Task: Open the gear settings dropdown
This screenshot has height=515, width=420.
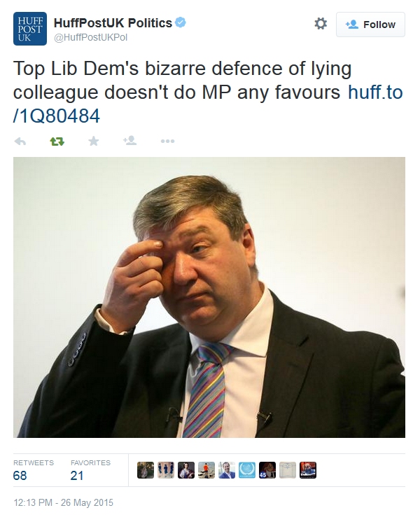Action: pyautogui.click(x=321, y=24)
